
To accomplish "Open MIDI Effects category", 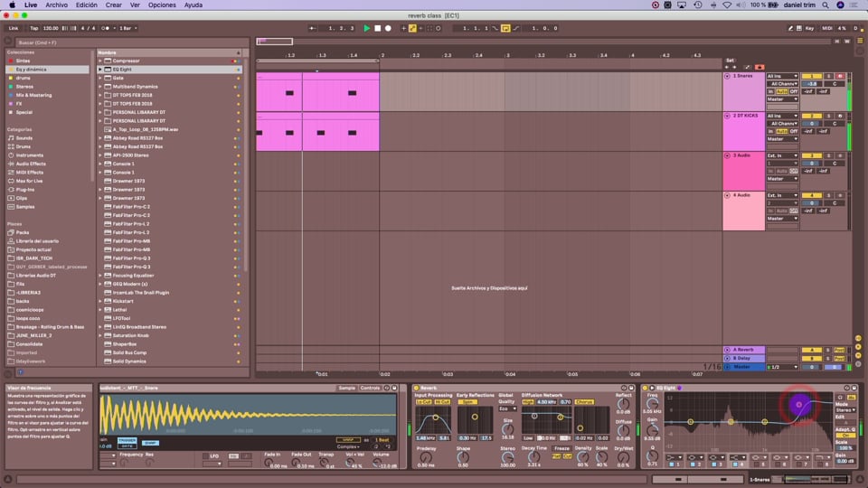I will pos(29,173).
